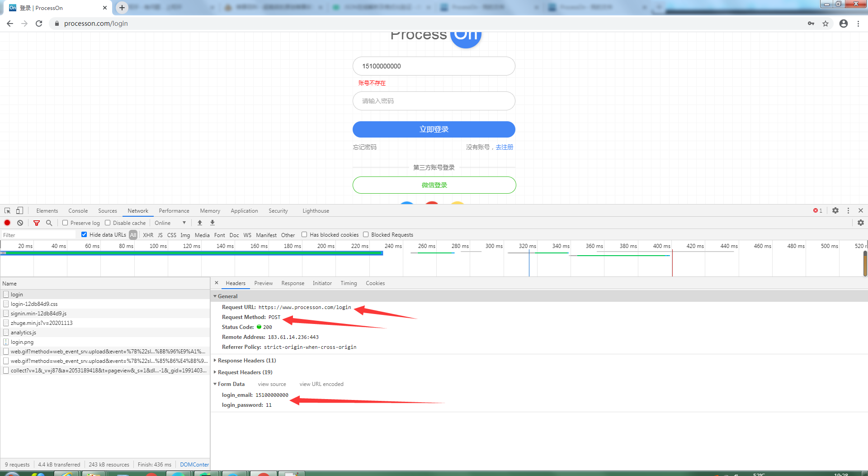The image size is (868, 476).
Task: Open the Sources panel tab
Action: tap(108, 211)
